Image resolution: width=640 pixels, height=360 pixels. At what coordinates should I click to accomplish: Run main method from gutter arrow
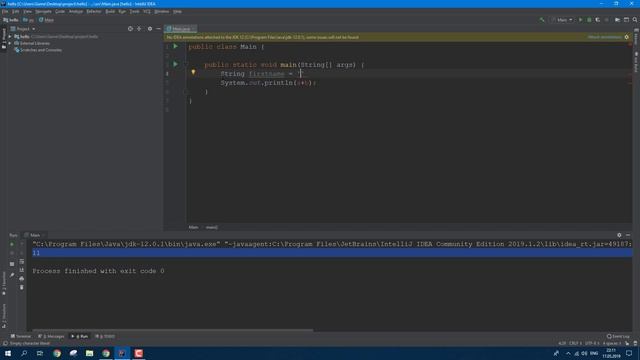(176, 64)
